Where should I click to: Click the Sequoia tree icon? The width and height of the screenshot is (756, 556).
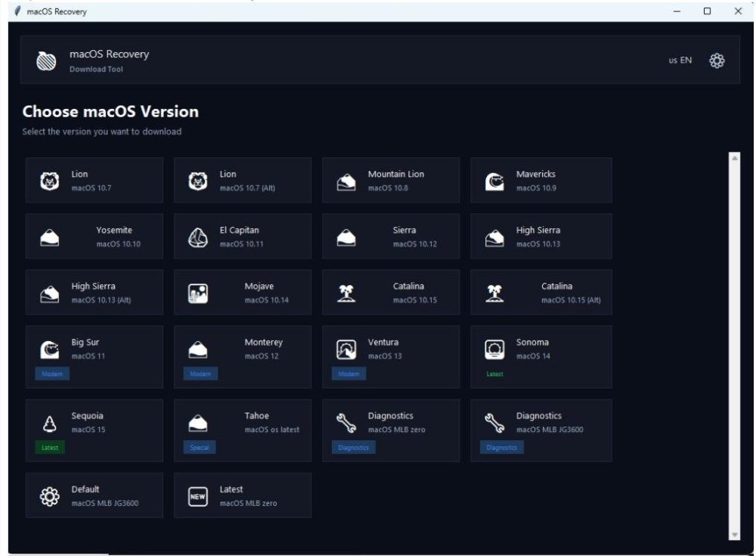pos(50,424)
